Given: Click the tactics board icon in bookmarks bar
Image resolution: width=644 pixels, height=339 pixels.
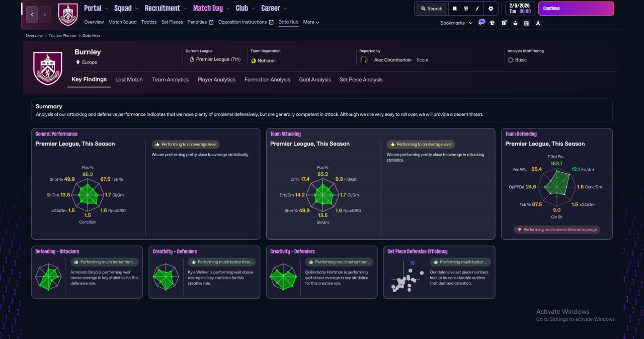Looking at the screenshot, I should tap(504, 23).
